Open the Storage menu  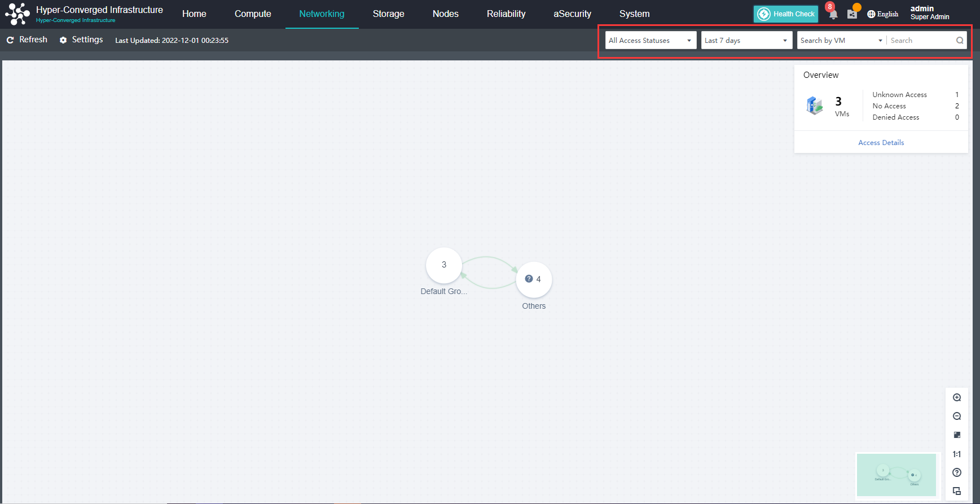click(389, 14)
